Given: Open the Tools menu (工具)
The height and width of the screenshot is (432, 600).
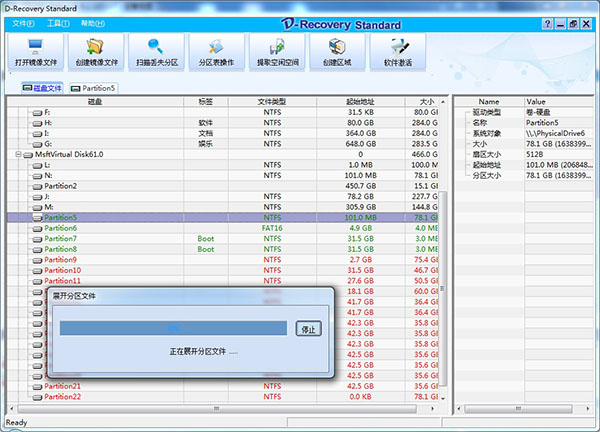Looking at the screenshot, I should point(58,23).
